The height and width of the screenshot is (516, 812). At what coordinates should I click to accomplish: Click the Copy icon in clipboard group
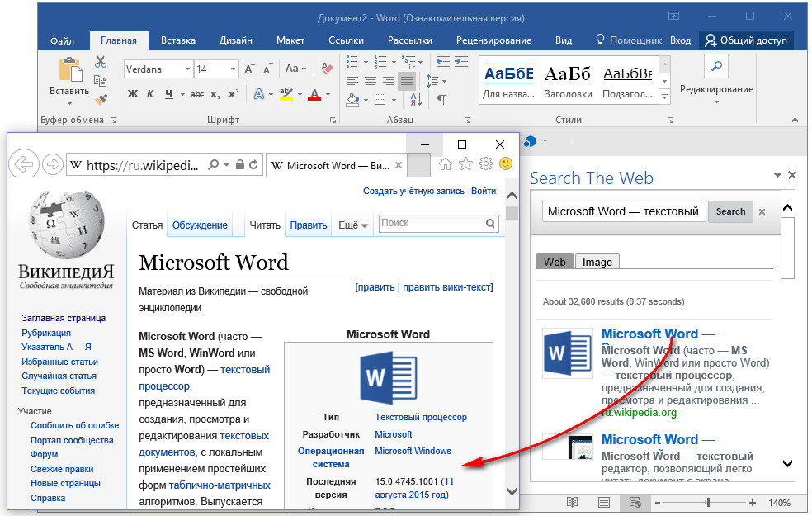coord(101,81)
